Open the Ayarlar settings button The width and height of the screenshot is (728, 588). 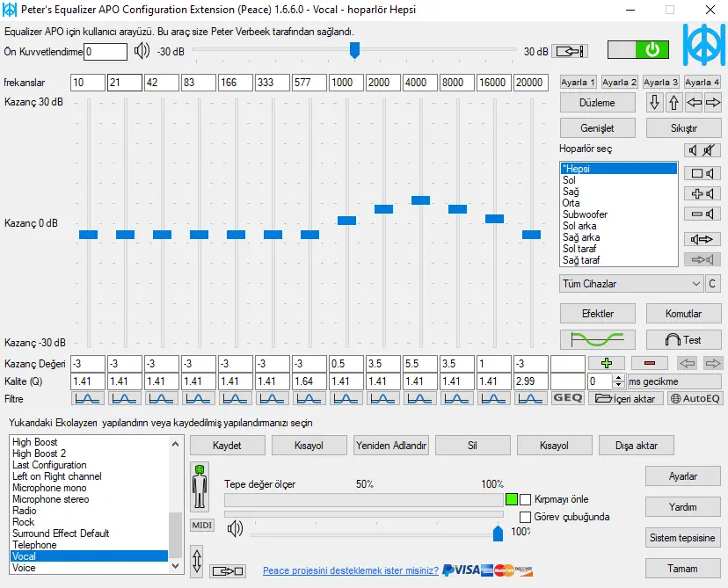coord(682,476)
